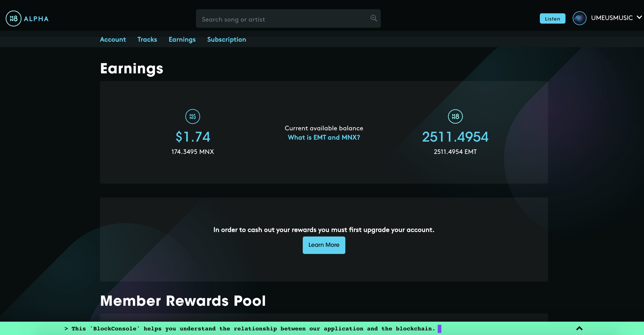644x335 pixels.
Task: Click the EMT token M8 icon
Action: pyautogui.click(x=455, y=116)
